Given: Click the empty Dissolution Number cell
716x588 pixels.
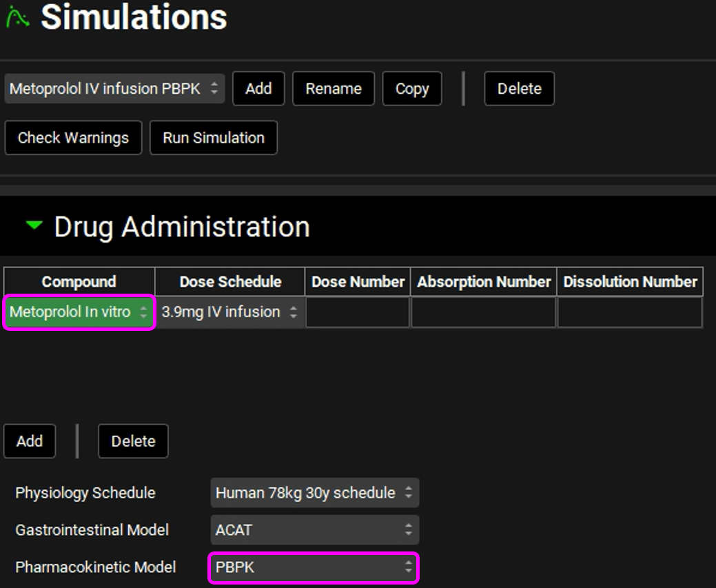Looking at the screenshot, I should [x=630, y=312].
